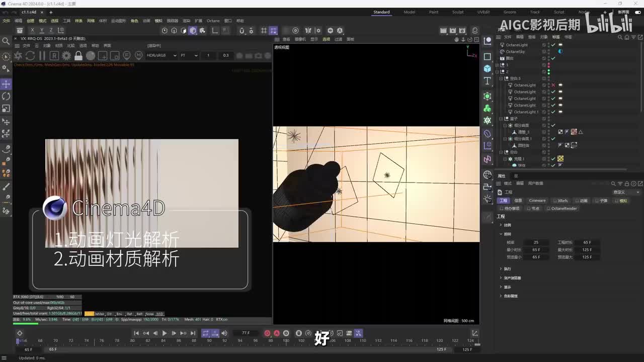The width and height of the screenshot is (644, 362).
Task: Open the 自定义 dropdown in attributes panel
Action: click(626, 192)
